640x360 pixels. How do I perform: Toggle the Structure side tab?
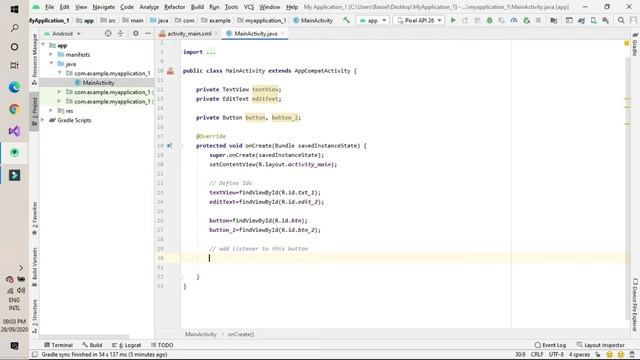34,316
